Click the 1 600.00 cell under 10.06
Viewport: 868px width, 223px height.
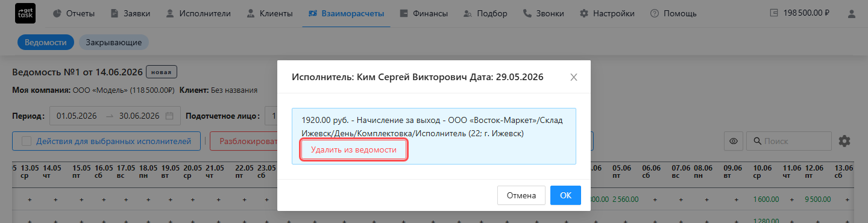(766, 199)
